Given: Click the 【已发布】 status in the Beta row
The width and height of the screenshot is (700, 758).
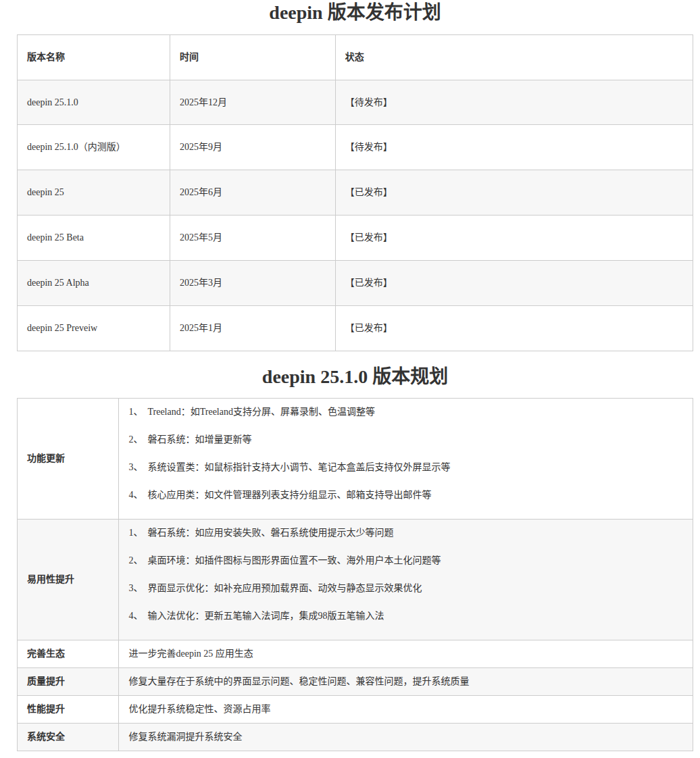Looking at the screenshot, I should (x=368, y=237).
